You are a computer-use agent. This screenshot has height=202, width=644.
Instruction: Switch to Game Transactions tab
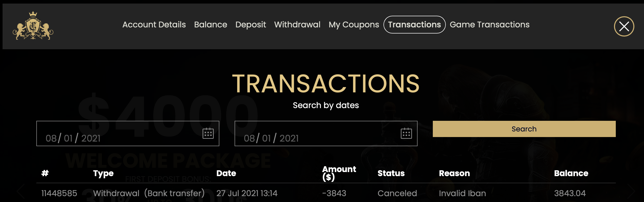pos(489,25)
